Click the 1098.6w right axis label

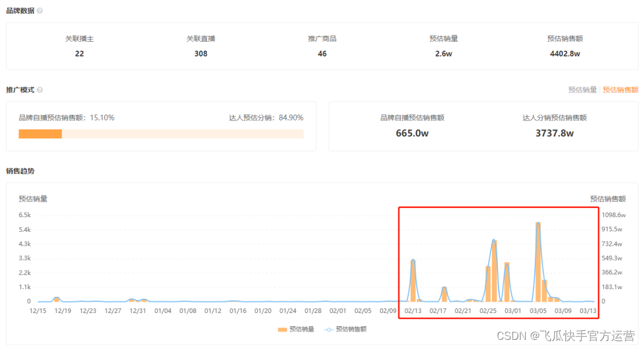614,215
